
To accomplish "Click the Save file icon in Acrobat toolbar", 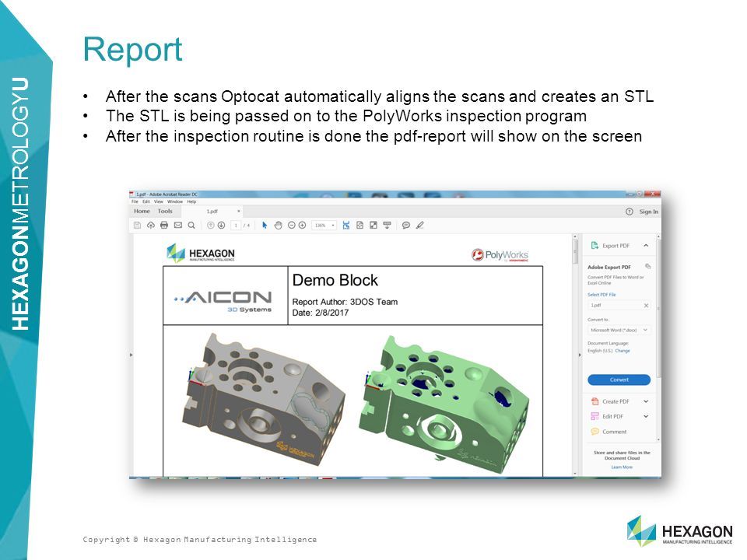I will (x=137, y=226).
